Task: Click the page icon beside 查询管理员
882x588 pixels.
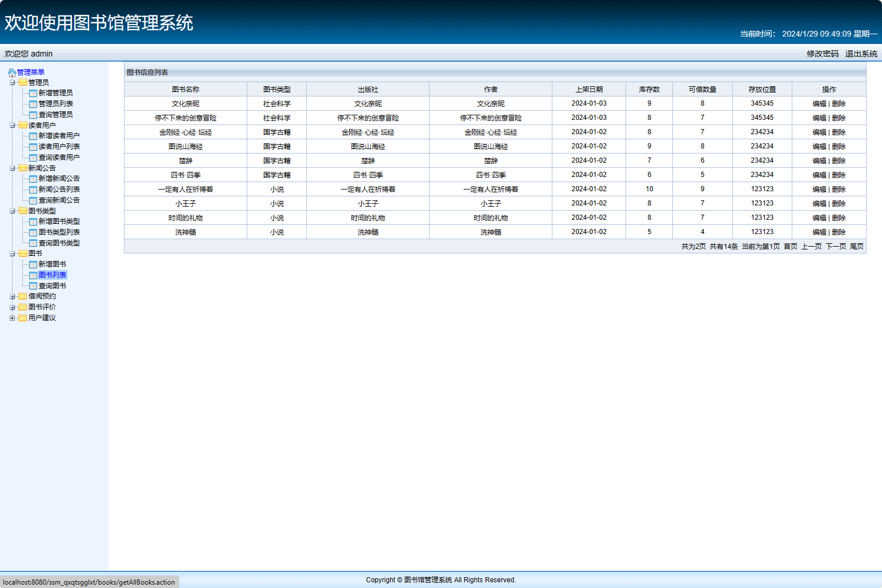Action: [x=33, y=115]
